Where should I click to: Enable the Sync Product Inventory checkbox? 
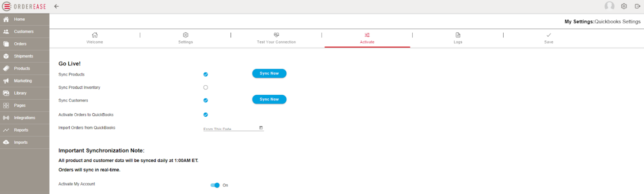coord(206,88)
